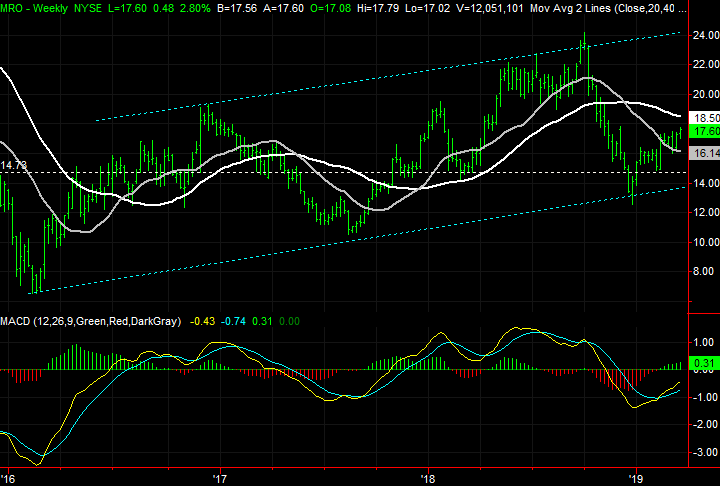Click the 14.73 horizontal line label

click(x=13, y=165)
